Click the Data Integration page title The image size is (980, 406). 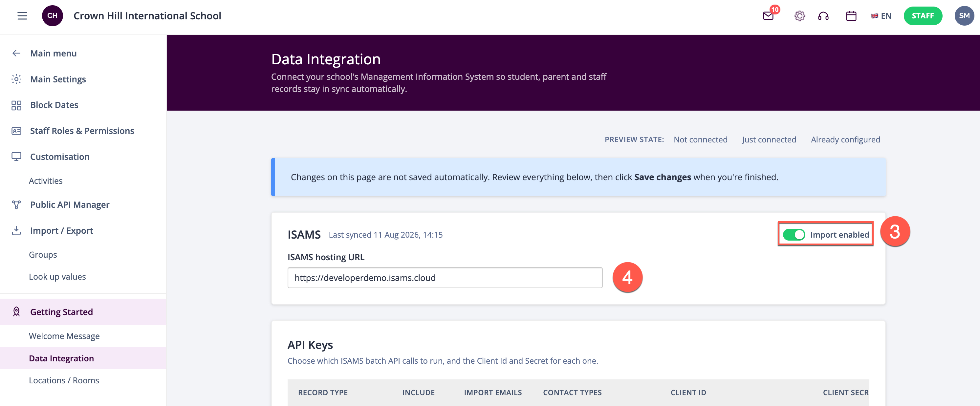[326, 59]
